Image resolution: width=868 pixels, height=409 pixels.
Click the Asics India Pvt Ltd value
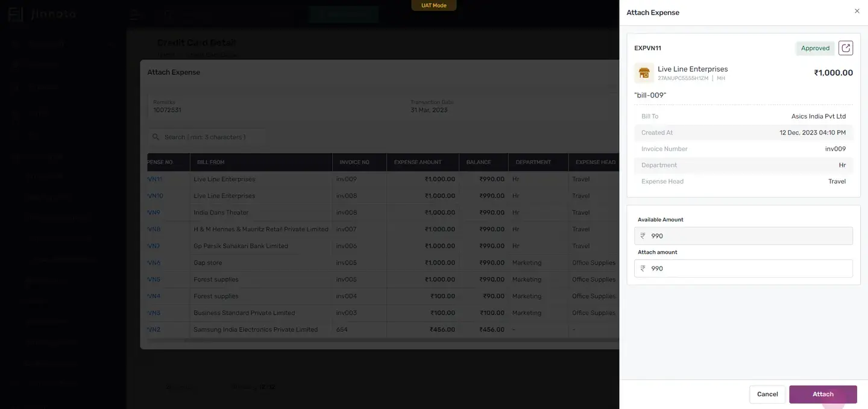point(819,117)
